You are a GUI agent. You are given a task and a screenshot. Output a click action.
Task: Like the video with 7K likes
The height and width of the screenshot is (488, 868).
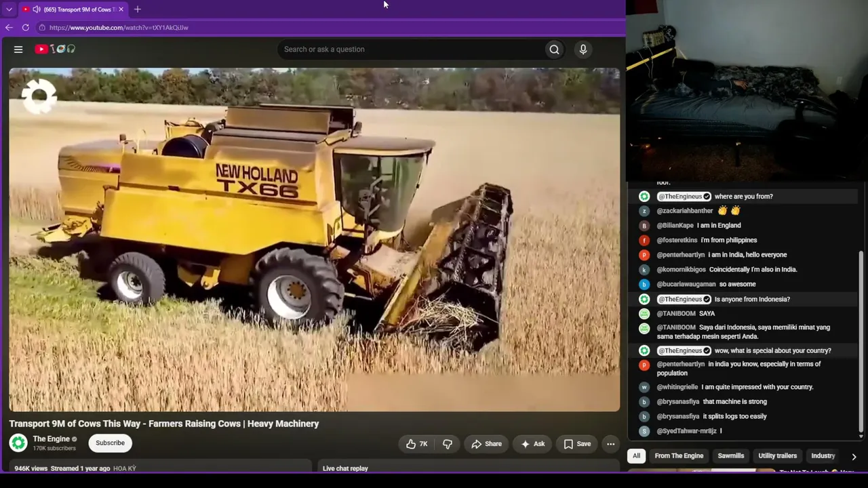[x=416, y=444]
